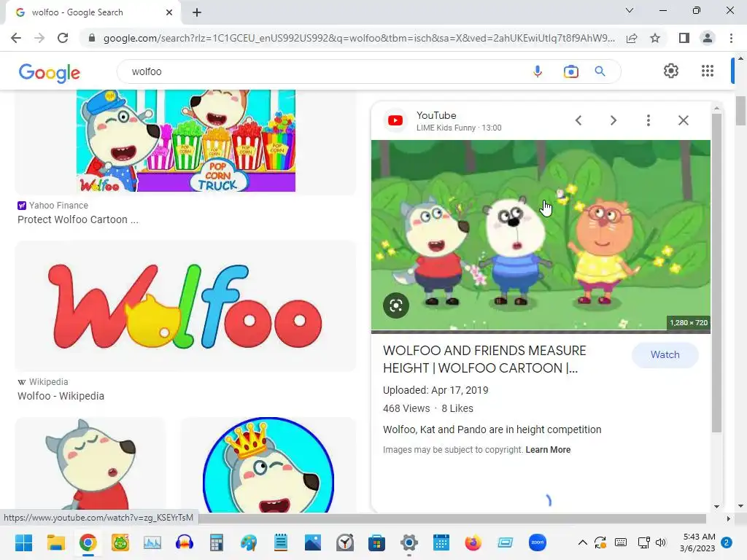
Task: Open Zoom from the taskbar
Action: pos(538,542)
